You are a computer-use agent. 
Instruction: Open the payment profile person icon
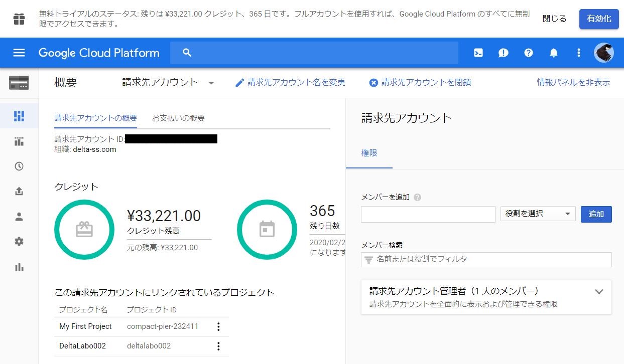19,217
